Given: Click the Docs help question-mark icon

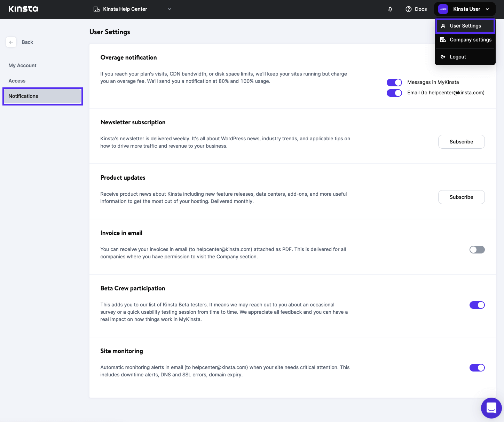Looking at the screenshot, I should tap(409, 9).
